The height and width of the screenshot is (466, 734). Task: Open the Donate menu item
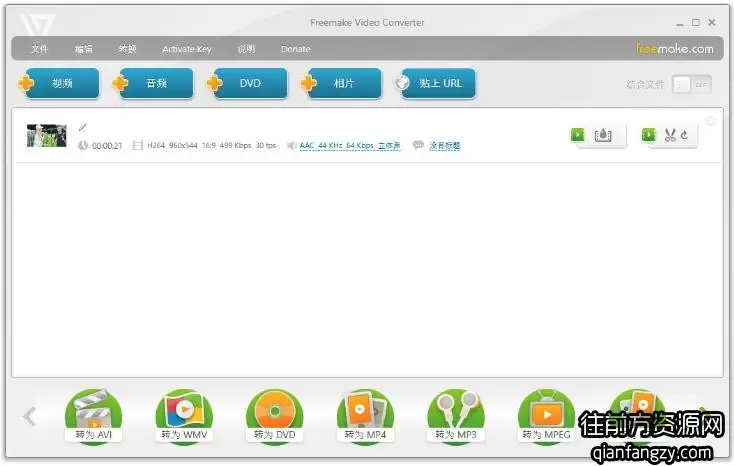coord(295,49)
